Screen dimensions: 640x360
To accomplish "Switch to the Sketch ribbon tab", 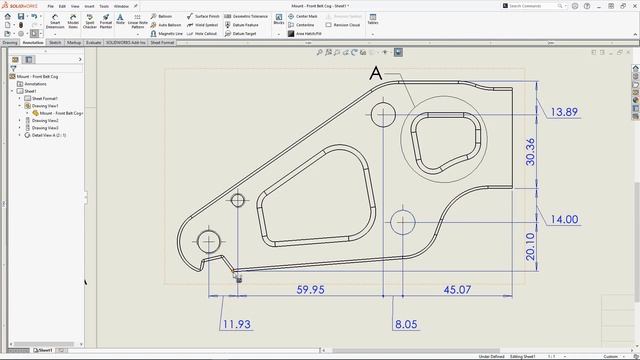I will pos(55,42).
